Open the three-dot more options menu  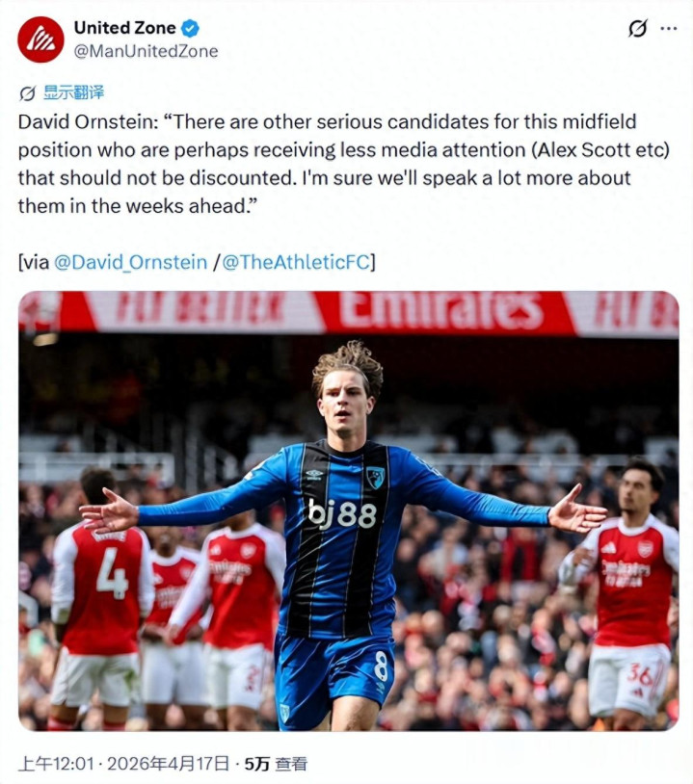pos(669,29)
